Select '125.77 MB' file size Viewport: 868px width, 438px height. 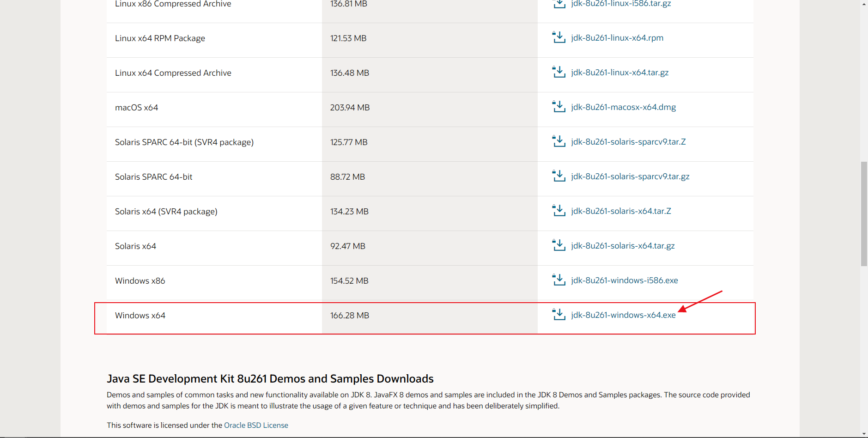pos(349,142)
